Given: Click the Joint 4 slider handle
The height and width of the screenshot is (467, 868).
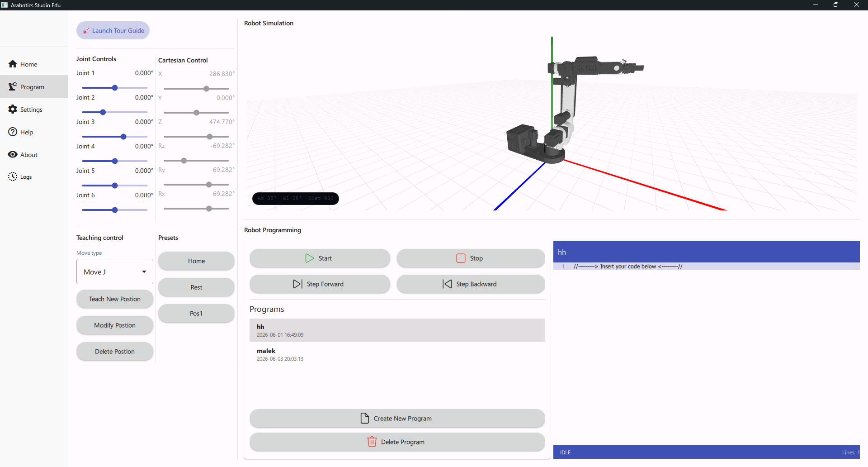Looking at the screenshot, I should [115, 161].
